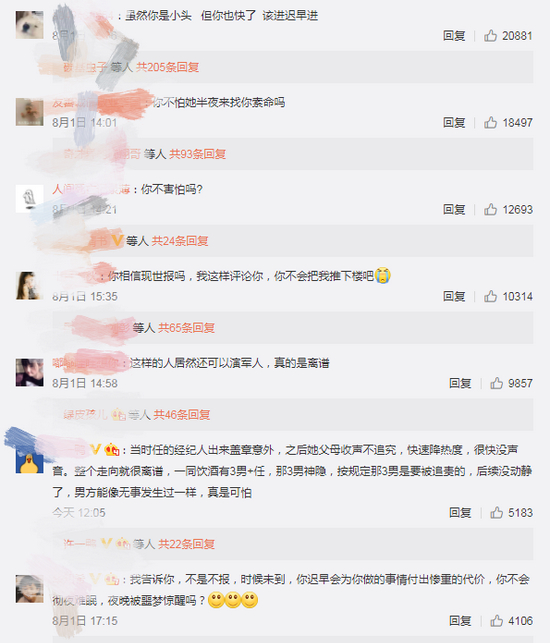
Task: Tap the thumbs-up next to 10314
Action: coord(490,296)
